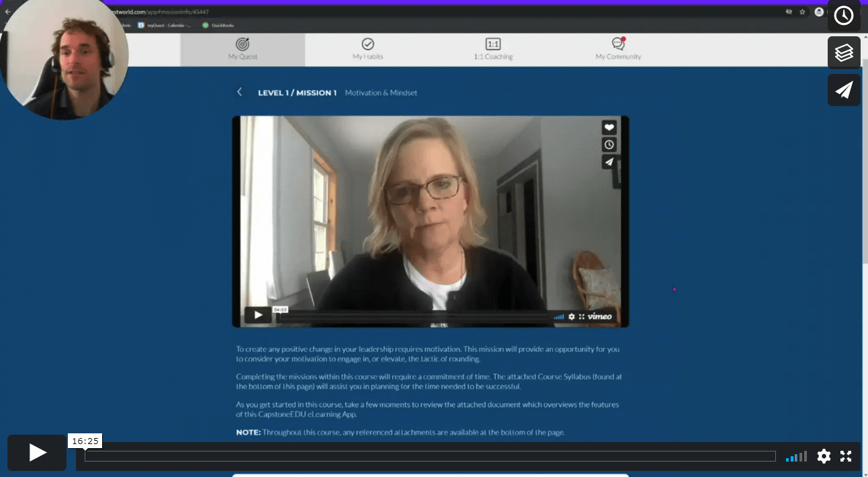Open the clock icon at the top right corner

pyautogui.click(x=844, y=15)
